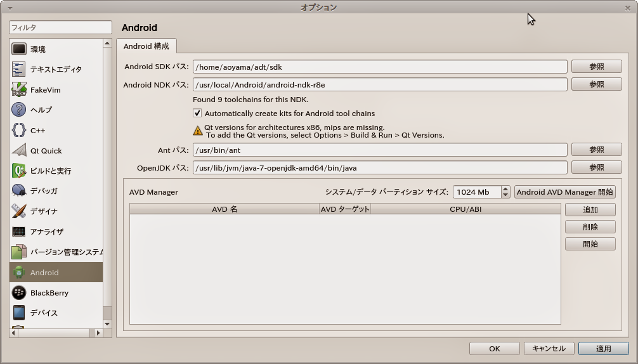Click the Android NDK path field
The width and height of the screenshot is (638, 364).
(380, 84)
